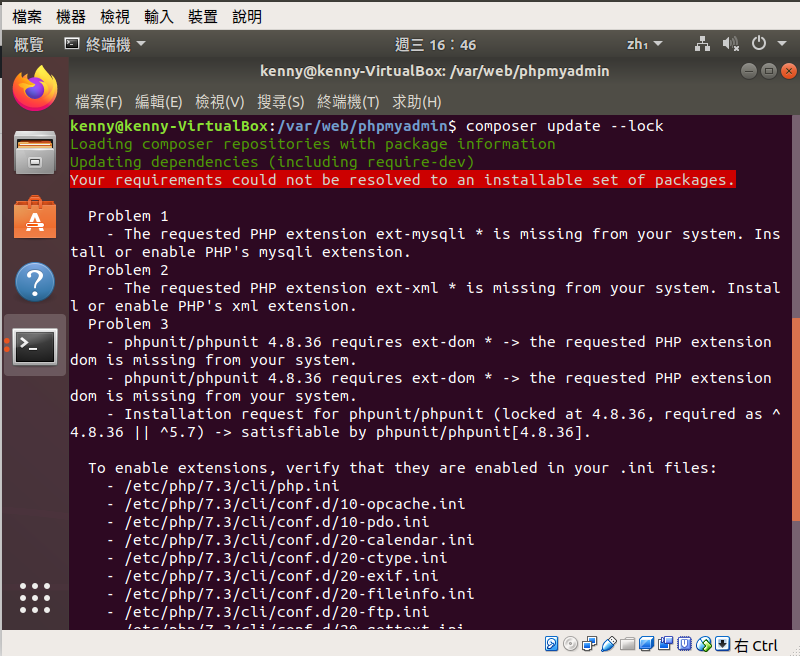Viewport: 800px width, 656px height.
Task: Click the USB devices status icon
Action: point(608,644)
